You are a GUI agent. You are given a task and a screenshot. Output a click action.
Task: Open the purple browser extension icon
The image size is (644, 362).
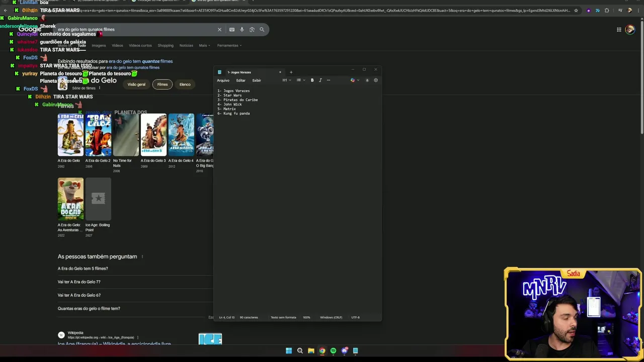588,10
